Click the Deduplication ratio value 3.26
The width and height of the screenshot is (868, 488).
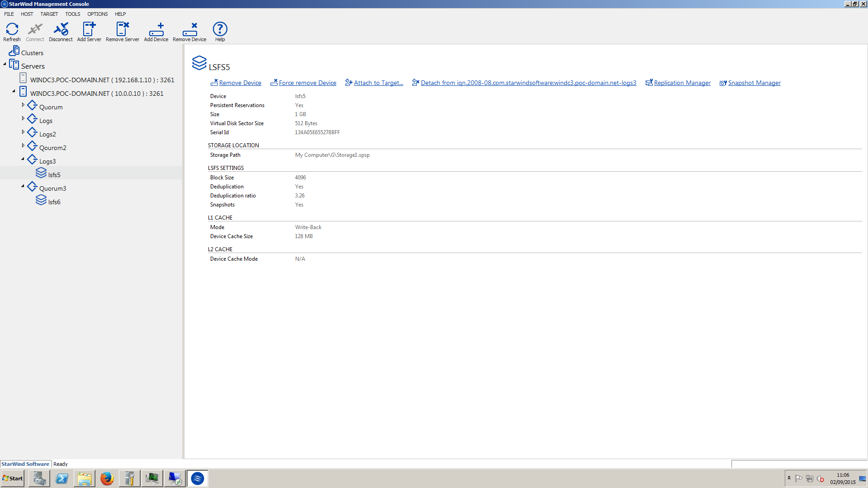[x=300, y=196]
